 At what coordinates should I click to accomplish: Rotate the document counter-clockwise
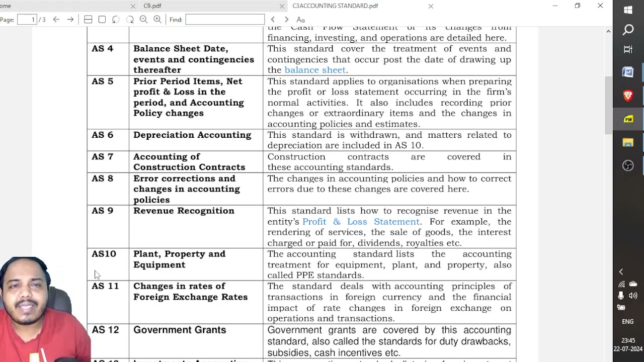pyautogui.click(x=116, y=20)
